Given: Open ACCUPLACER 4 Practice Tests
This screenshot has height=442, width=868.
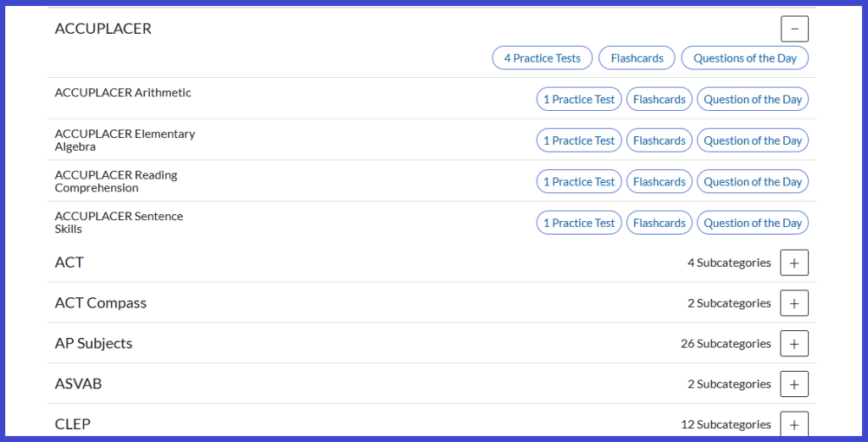Looking at the screenshot, I should [542, 58].
